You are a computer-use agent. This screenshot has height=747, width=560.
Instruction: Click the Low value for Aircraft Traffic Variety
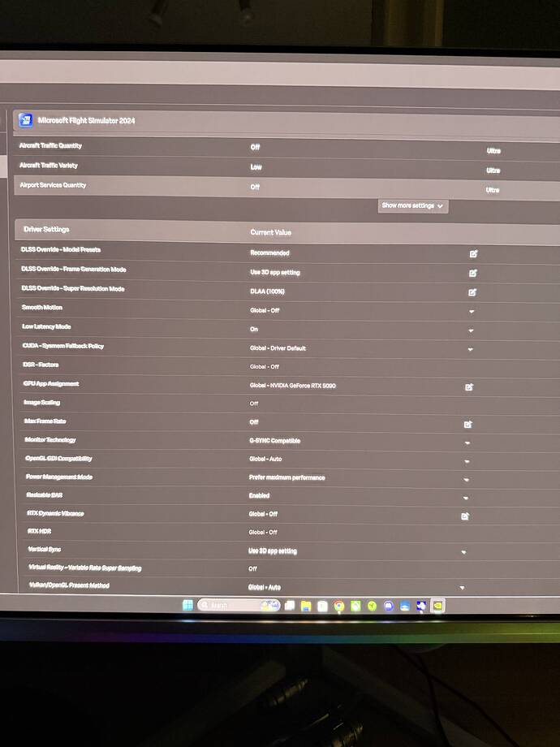pyautogui.click(x=256, y=166)
